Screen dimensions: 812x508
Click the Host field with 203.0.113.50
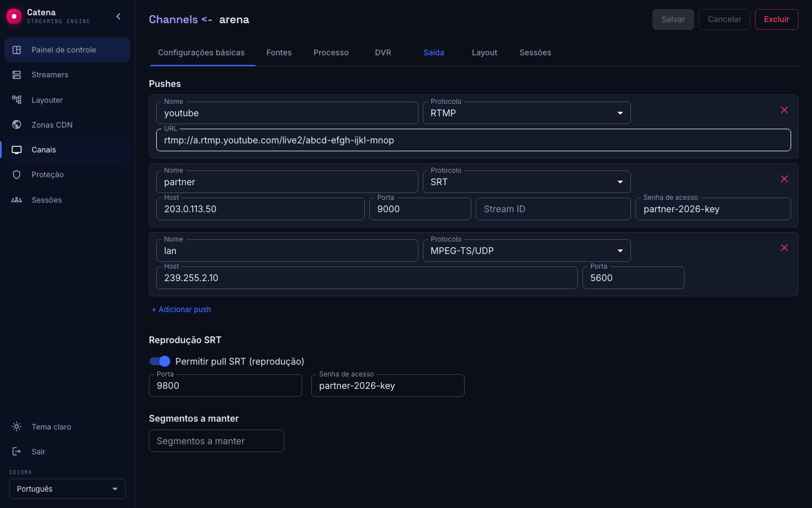[x=261, y=209]
